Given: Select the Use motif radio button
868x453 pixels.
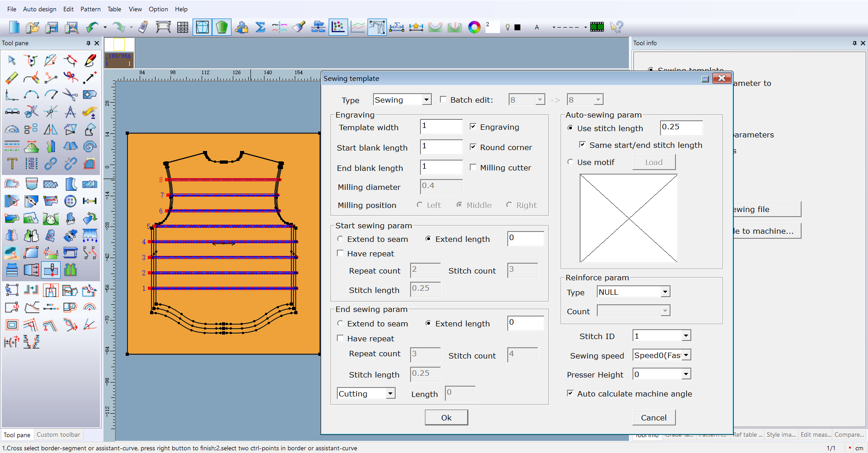Looking at the screenshot, I should (570, 162).
